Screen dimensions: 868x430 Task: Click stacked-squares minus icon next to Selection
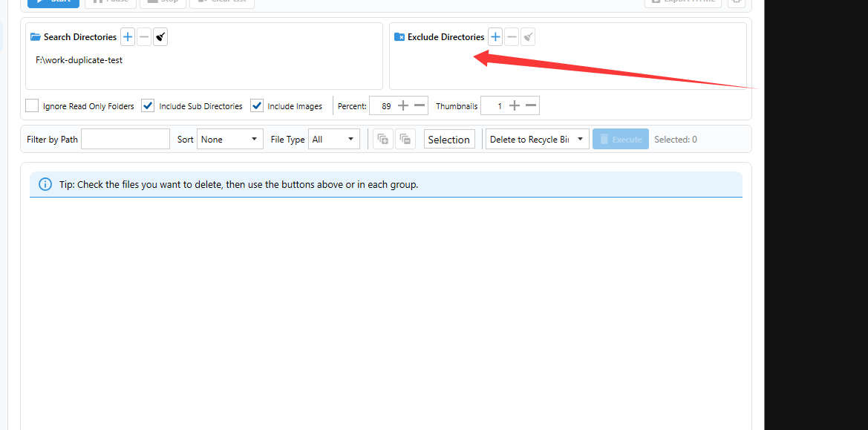point(405,140)
